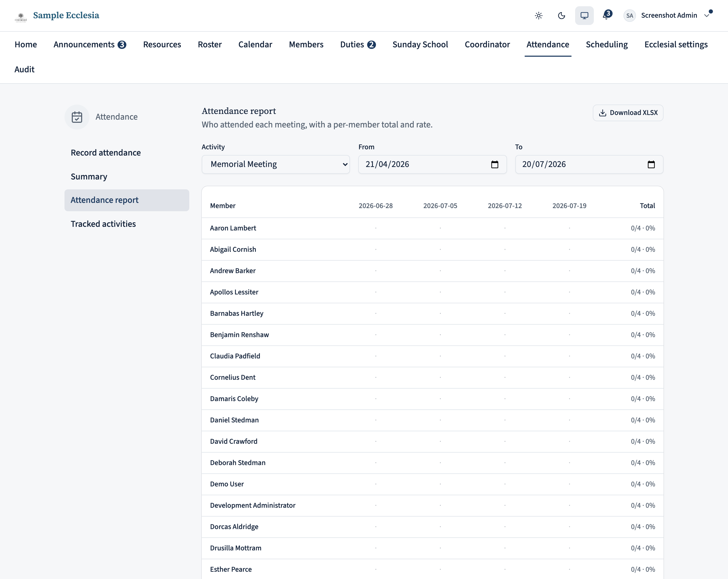The height and width of the screenshot is (579, 728).
Task: Open Tracked activities in sidebar
Action: click(103, 224)
